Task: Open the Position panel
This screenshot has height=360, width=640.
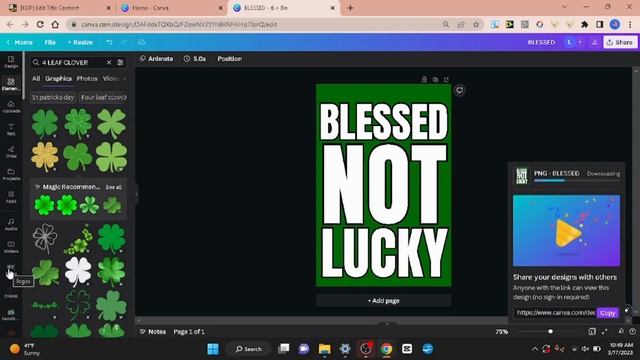Action: click(x=229, y=59)
